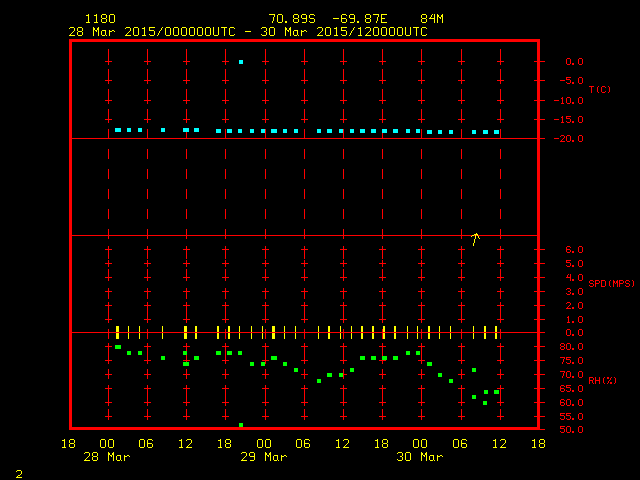Screen dimensions: 640x480
Task: Click the 28 Mar date label
Action: pos(107,457)
